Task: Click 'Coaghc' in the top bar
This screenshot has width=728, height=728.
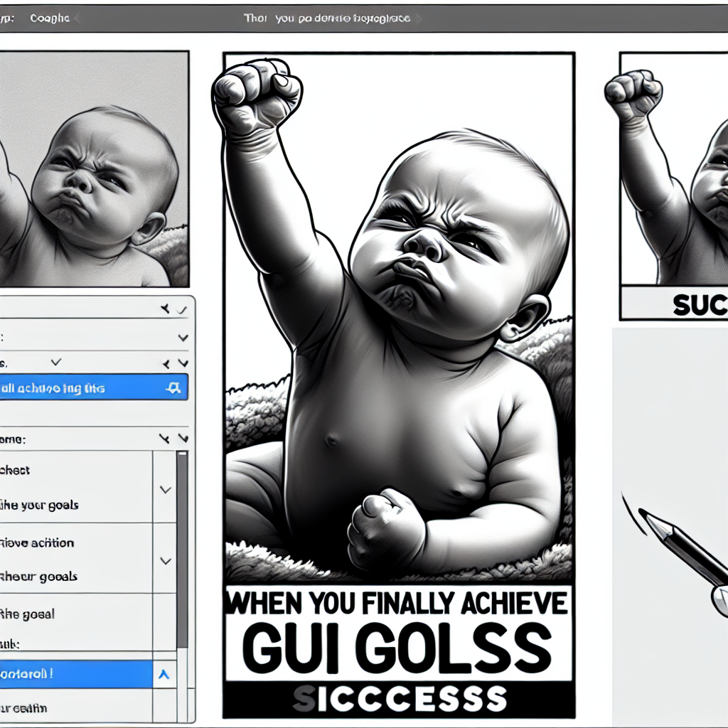Action: pos(50,18)
